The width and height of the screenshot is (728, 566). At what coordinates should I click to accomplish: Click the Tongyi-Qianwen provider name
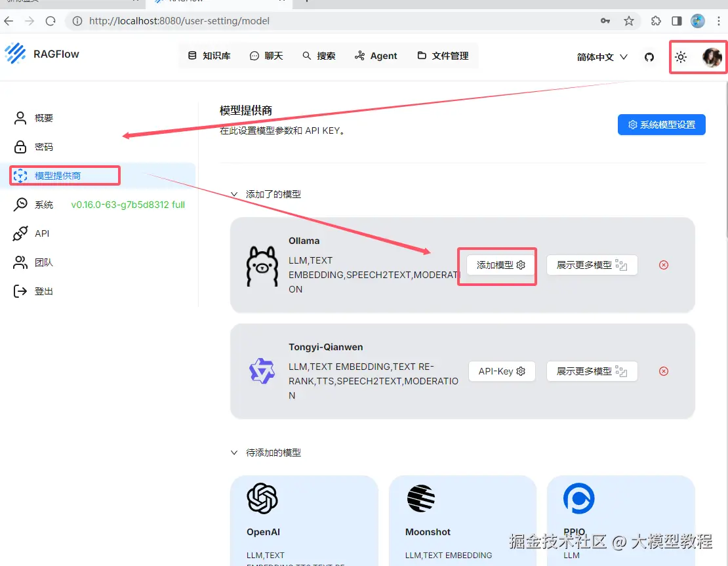pyautogui.click(x=326, y=347)
